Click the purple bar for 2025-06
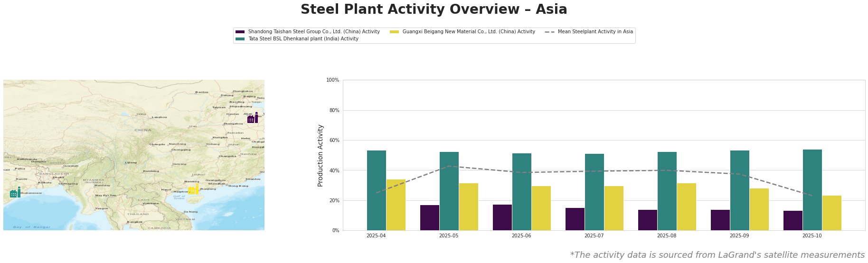868x263 pixels. (x=502, y=217)
